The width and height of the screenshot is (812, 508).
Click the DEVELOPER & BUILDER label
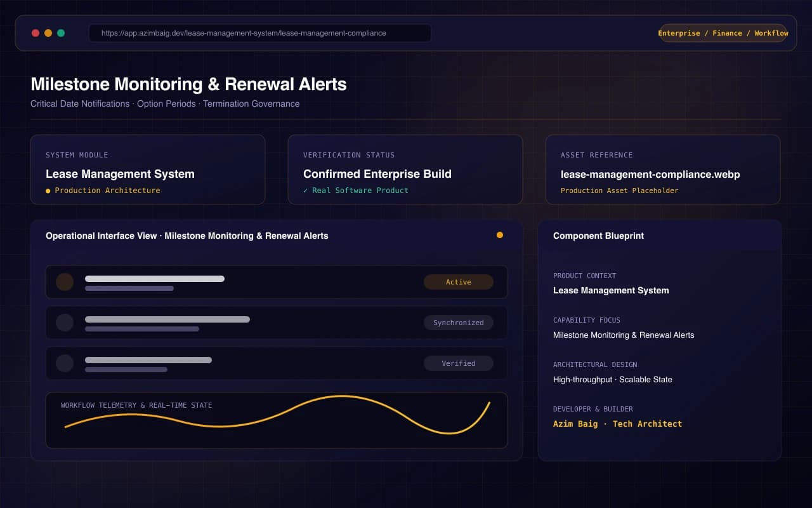pyautogui.click(x=593, y=409)
